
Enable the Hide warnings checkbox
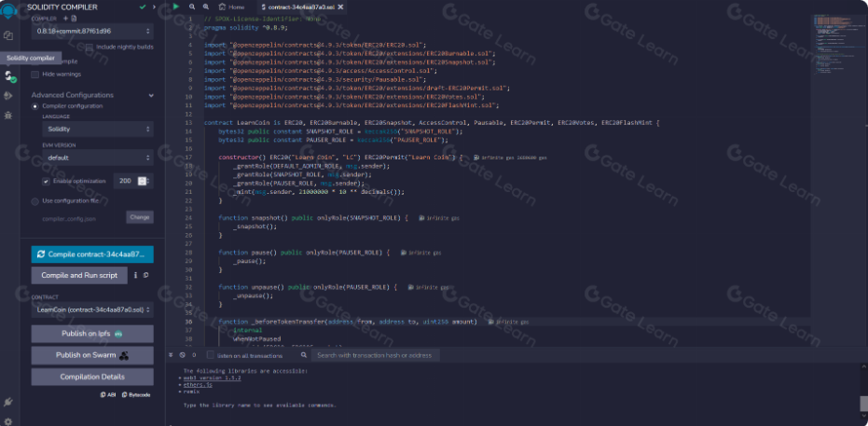pyautogui.click(x=36, y=74)
